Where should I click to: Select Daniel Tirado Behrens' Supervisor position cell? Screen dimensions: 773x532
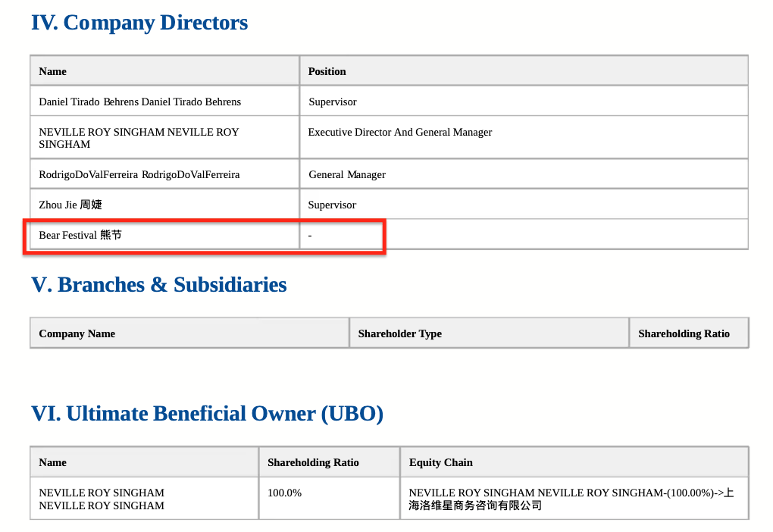pos(333,102)
